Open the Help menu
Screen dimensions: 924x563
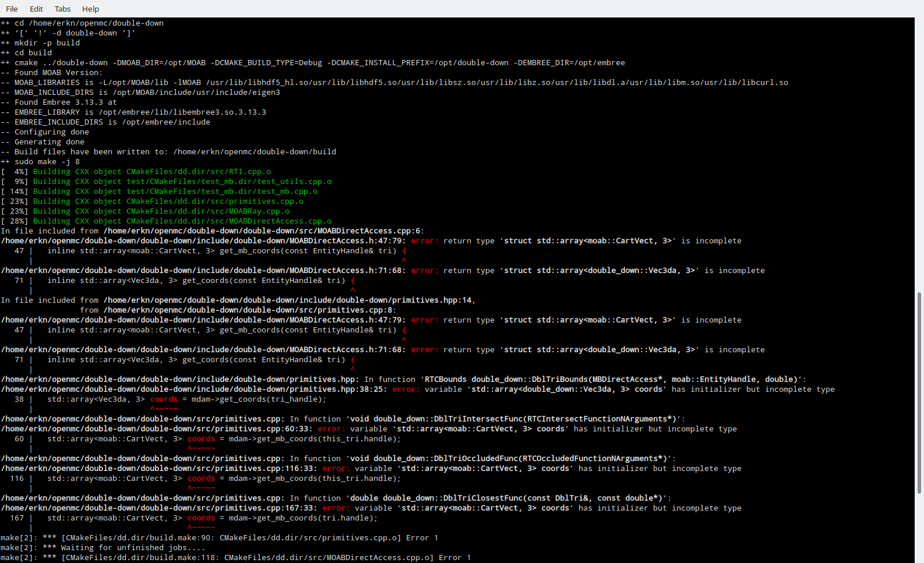pyautogui.click(x=90, y=9)
